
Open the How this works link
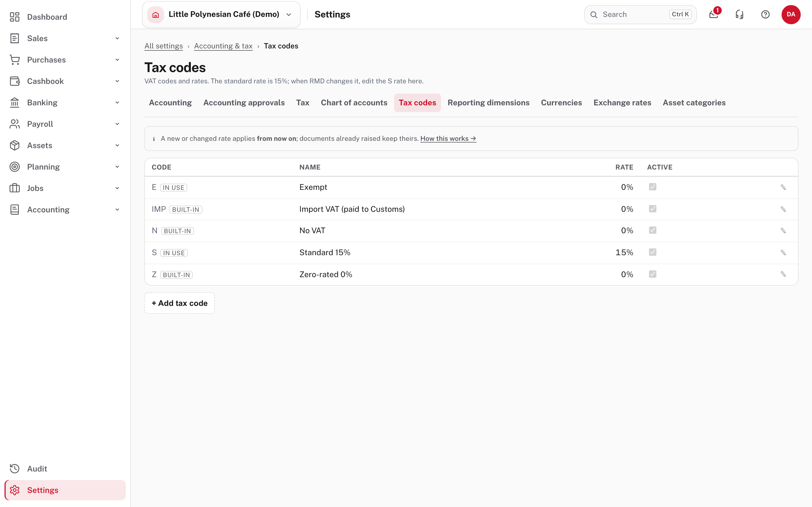[448, 139]
